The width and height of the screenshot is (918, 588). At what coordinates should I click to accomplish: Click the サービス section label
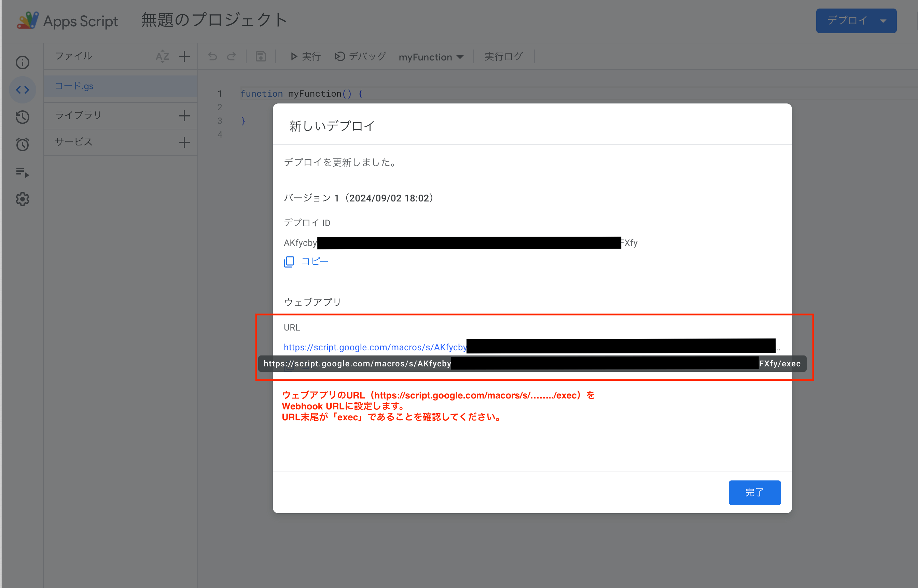[74, 142]
